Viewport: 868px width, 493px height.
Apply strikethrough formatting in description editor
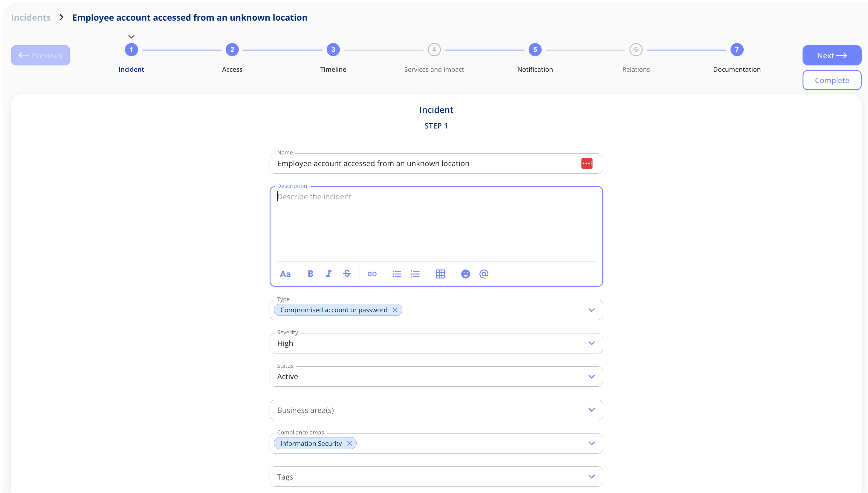(347, 274)
